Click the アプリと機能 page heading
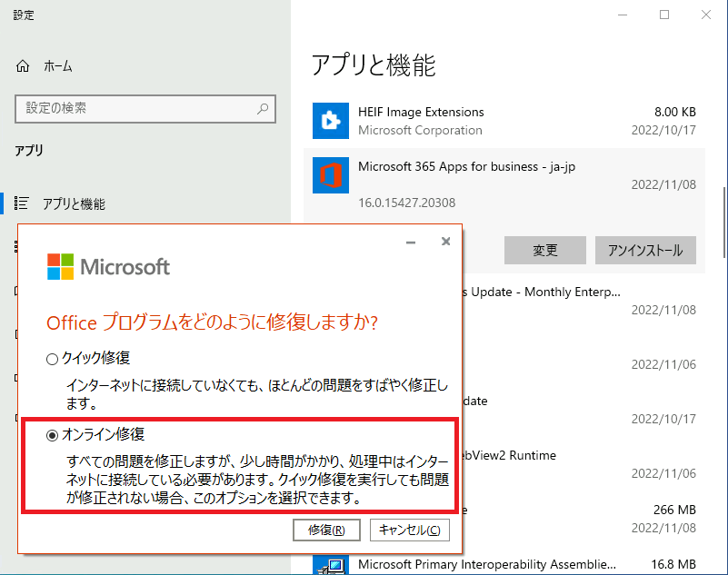Screen dimensions: 728x575 click(374, 65)
